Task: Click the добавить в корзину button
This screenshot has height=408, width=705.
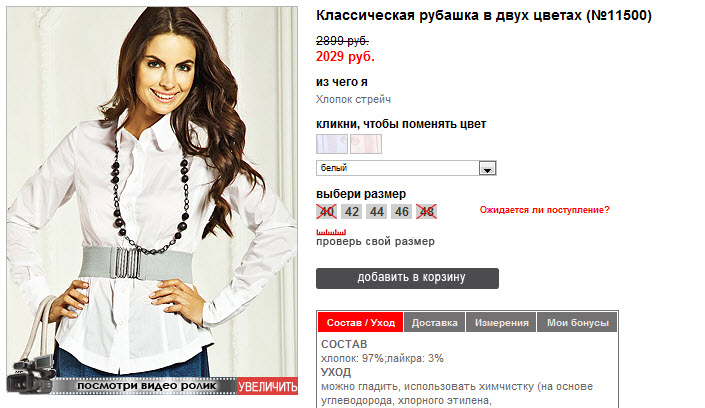Action: pyautogui.click(x=407, y=278)
